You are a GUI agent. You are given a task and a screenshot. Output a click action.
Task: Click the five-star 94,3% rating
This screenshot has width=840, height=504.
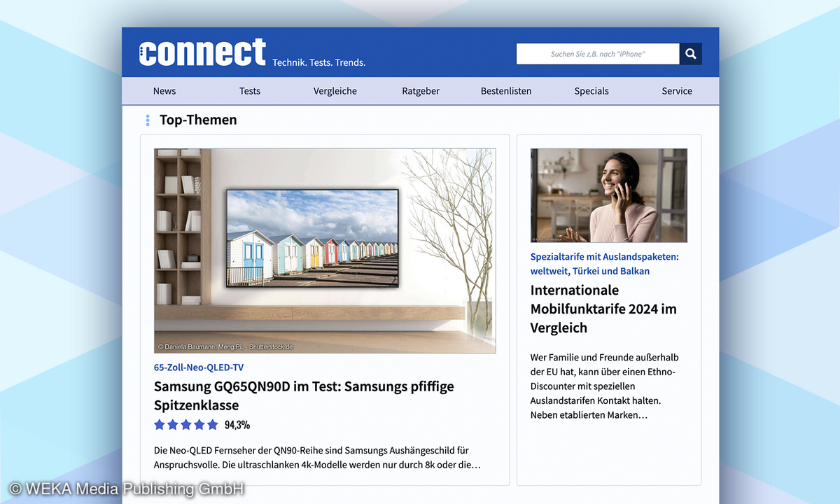[202, 425]
